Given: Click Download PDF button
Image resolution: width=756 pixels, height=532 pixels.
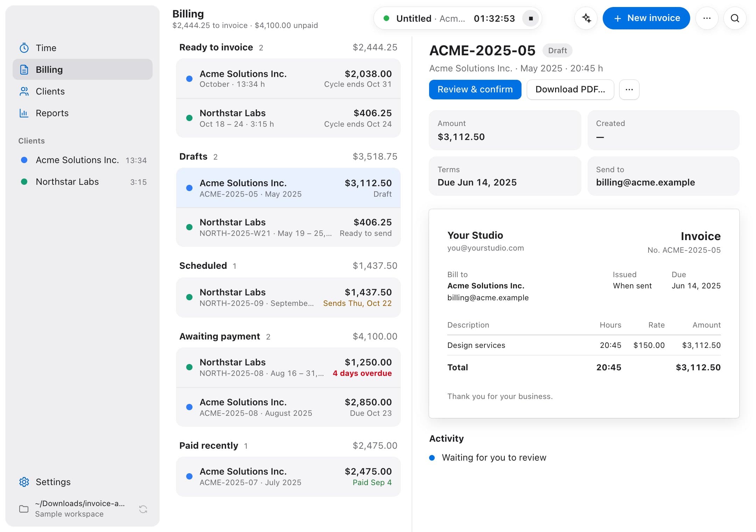Looking at the screenshot, I should (570, 90).
